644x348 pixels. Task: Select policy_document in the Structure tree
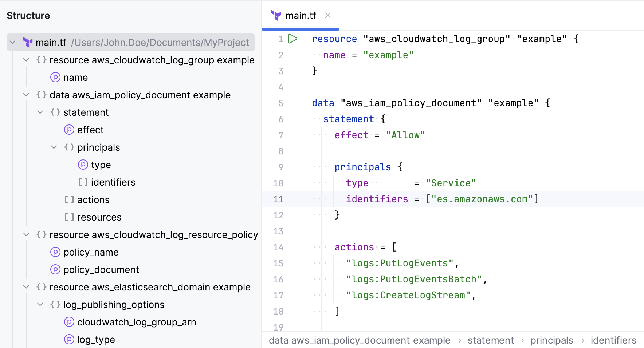click(101, 269)
